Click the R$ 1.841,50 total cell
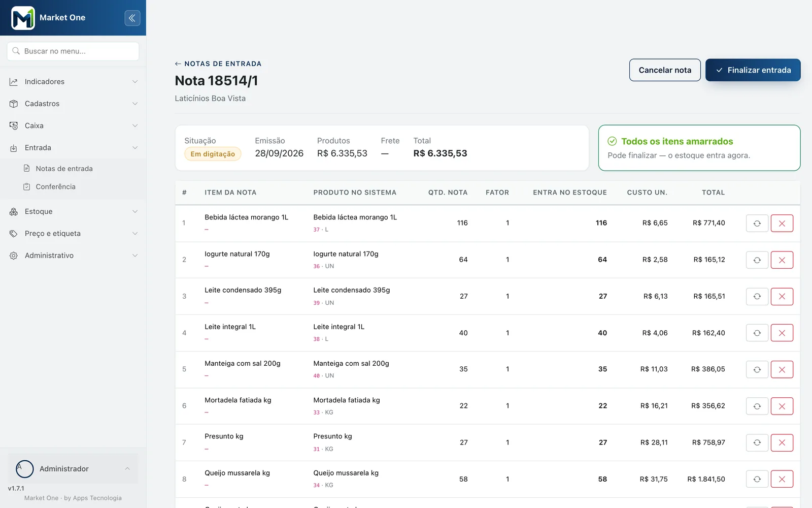The width and height of the screenshot is (812, 508). pos(706,479)
